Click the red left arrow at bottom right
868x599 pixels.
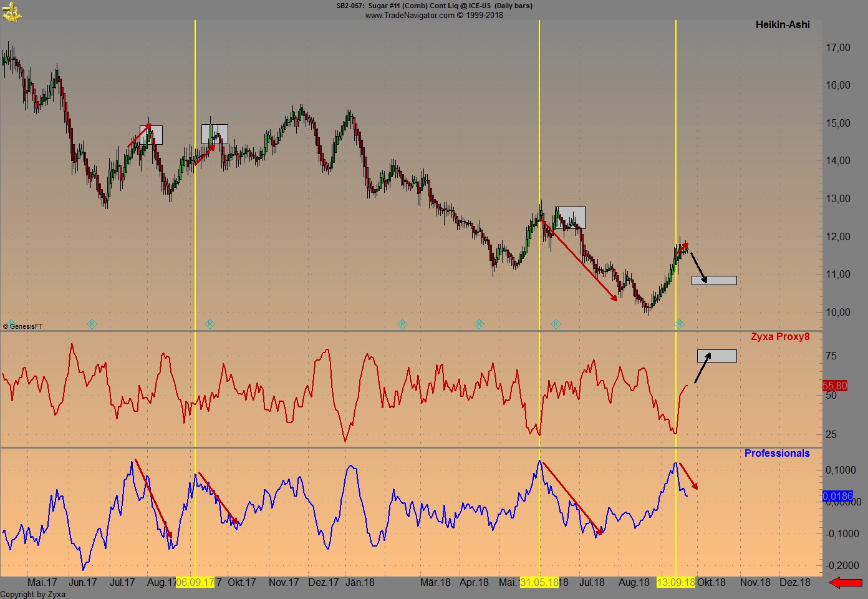tap(845, 583)
